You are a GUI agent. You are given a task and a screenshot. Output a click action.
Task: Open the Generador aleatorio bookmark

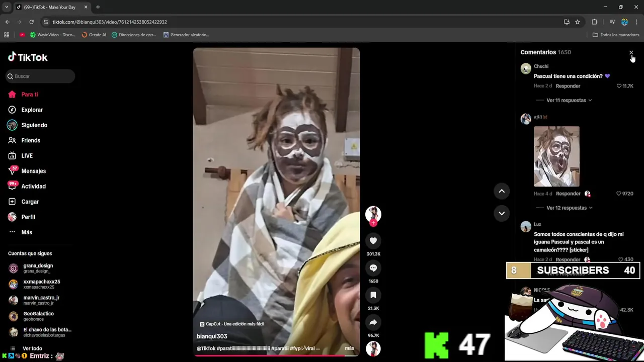[x=186, y=35]
